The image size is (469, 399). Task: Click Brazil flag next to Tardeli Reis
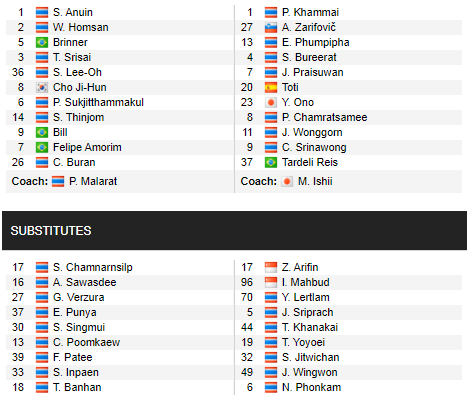coord(271,162)
